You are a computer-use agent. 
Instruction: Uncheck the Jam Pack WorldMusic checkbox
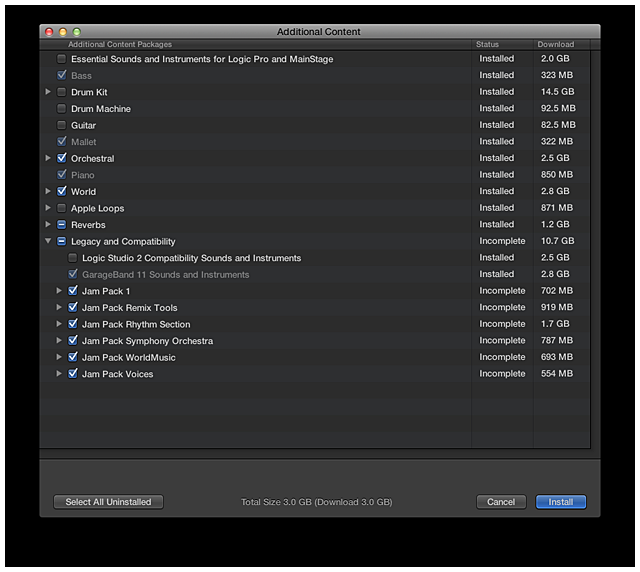point(72,357)
